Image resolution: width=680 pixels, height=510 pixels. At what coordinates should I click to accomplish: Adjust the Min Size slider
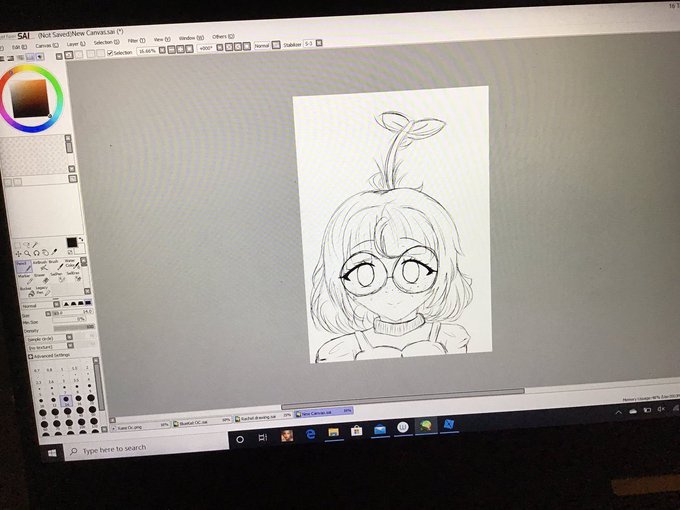coord(69,320)
